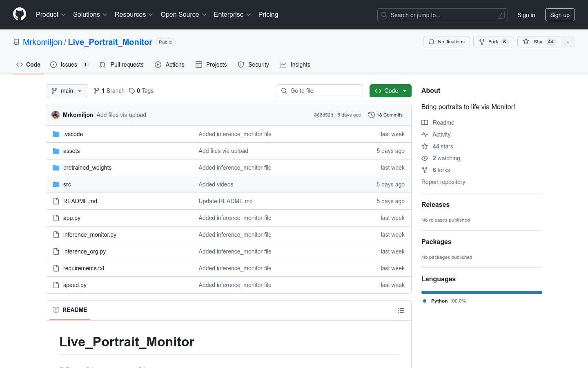The image size is (588, 368).
Task: Open the Live_Portrait_Monitor repository link
Action: [110, 42]
